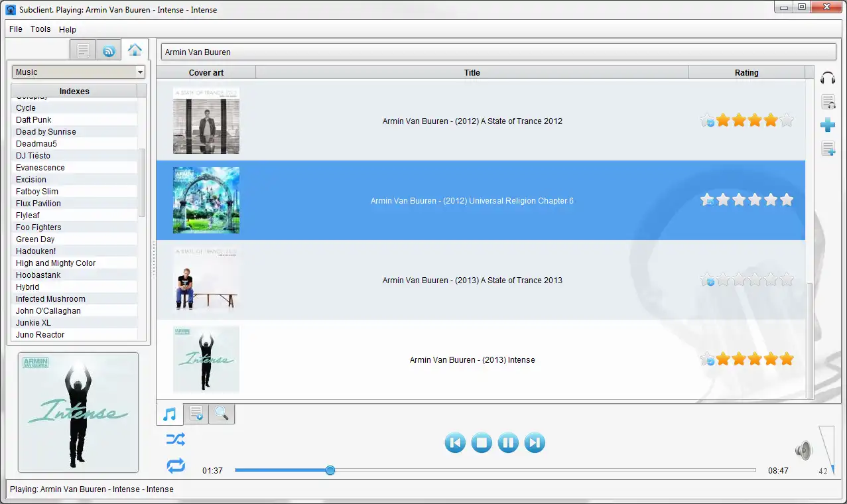Stop playback
Image resolution: width=847 pixels, height=504 pixels.
click(482, 442)
